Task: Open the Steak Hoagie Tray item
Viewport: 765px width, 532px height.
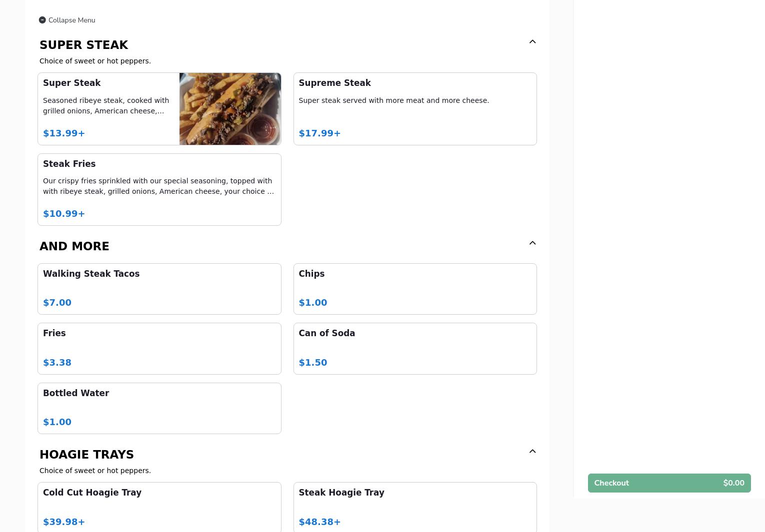Action: point(414,507)
